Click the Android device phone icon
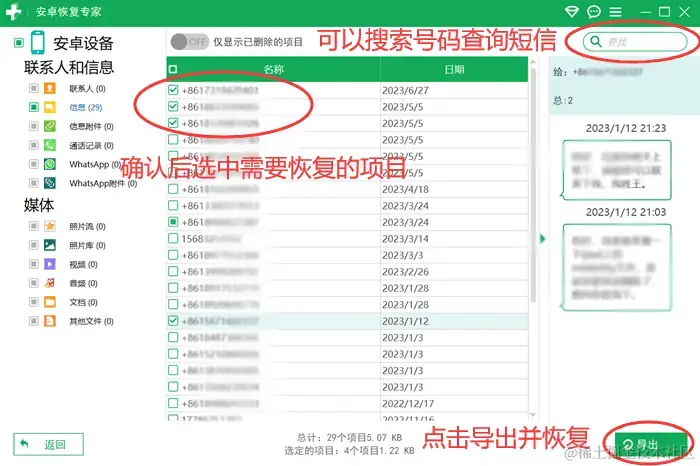Image resolution: width=700 pixels, height=466 pixels. (x=38, y=42)
